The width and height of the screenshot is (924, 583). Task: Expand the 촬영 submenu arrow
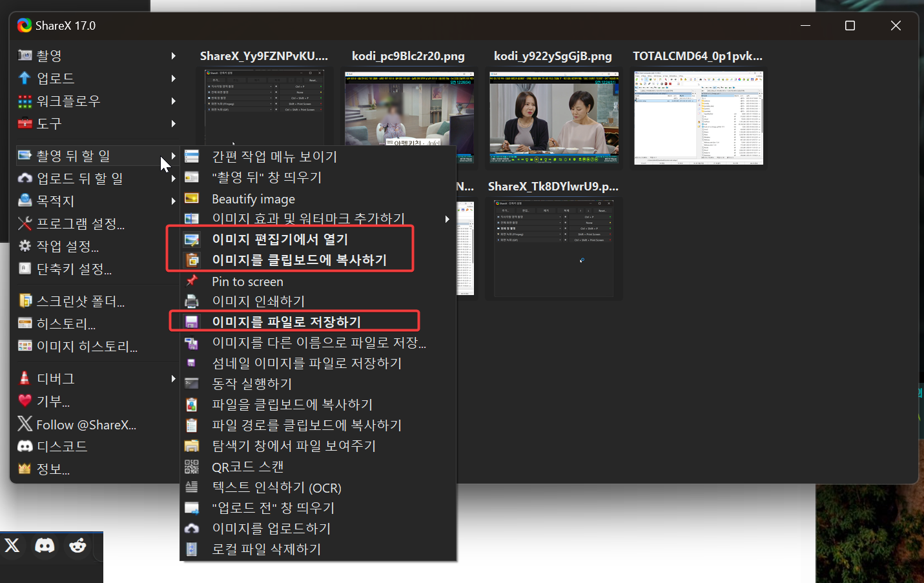click(x=173, y=56)
